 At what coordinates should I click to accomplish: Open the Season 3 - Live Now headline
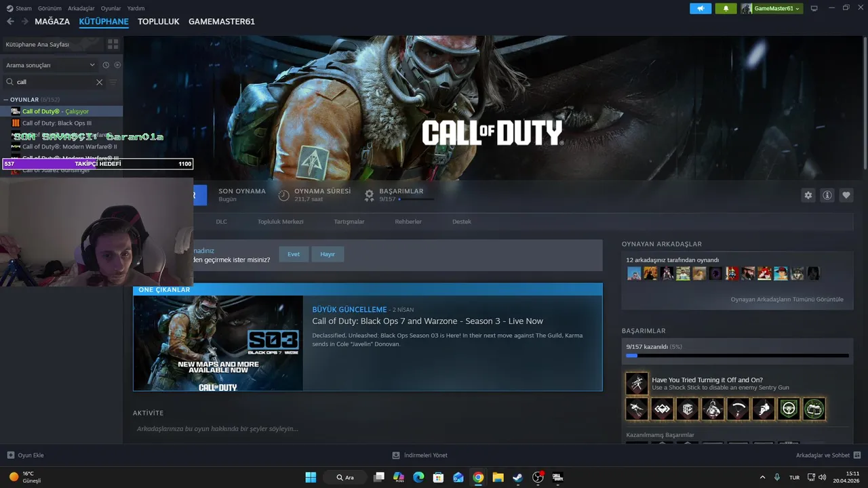427,321
